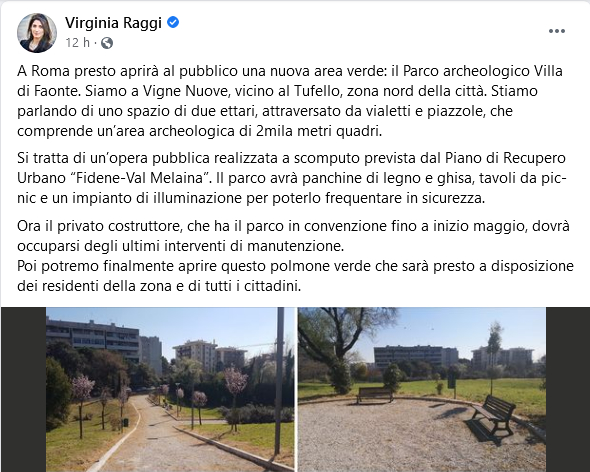Click the dark right margin beside photos
The image size is (590, 472).
tap(568, 390)
